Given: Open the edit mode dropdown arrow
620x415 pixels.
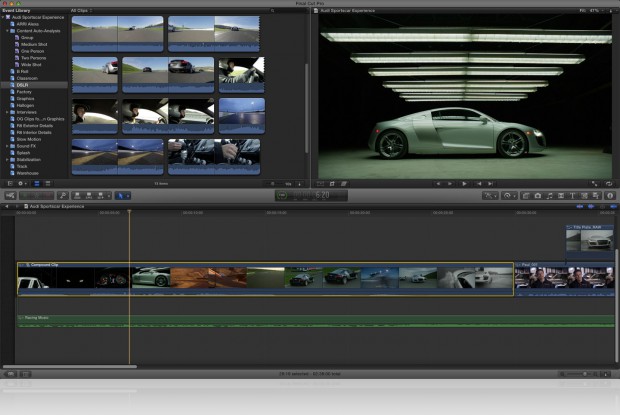Looking at the screenshot, I should click(x=109, y=196).
